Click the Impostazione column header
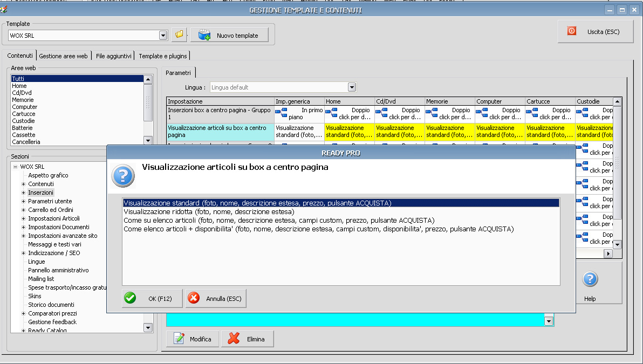The image size is (643, 364). 220,101
